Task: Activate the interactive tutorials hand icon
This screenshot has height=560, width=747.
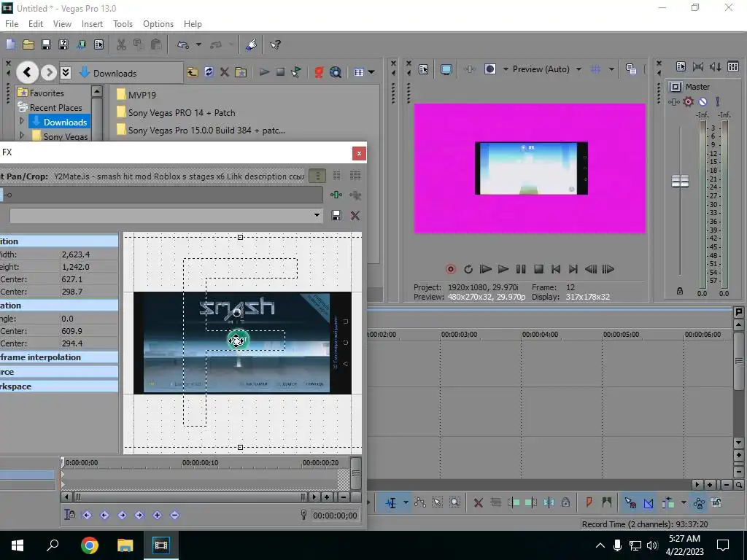Action: (x=252, y=44)
